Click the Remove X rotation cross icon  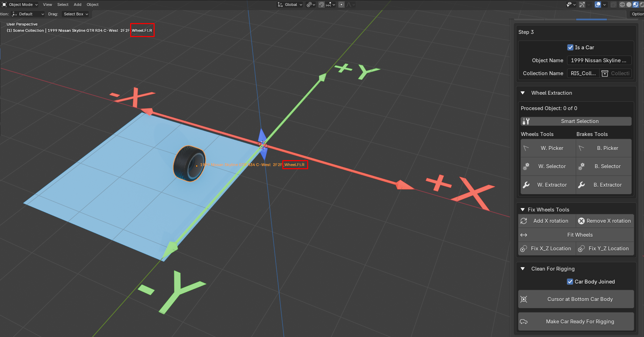click(x=581, y=221)
